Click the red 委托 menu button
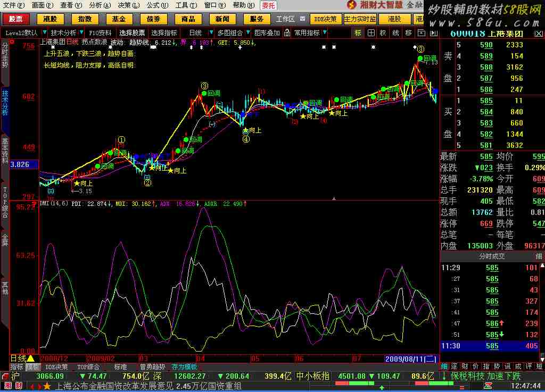The height and width of the screenshot is (392, 545). pyautogui.click(x=268, y=5)
